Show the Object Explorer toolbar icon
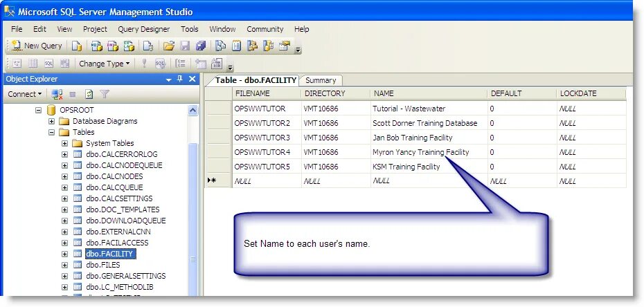 tap(252, 46)
